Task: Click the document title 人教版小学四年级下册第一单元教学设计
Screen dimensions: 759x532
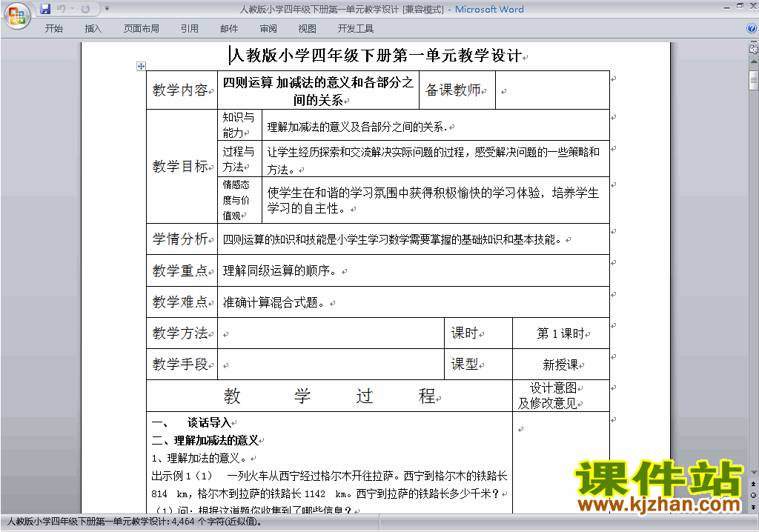Action: 377,56
